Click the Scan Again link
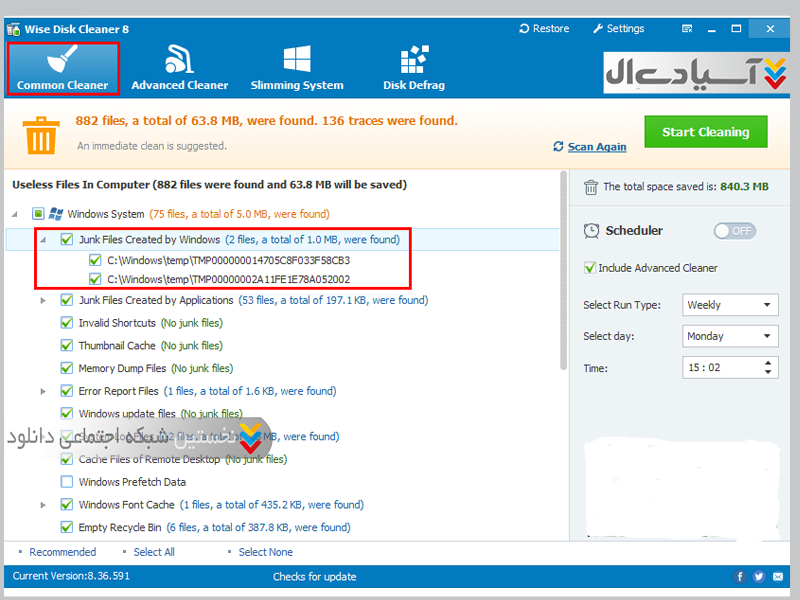The image size is (800, 600). point(596,147)
